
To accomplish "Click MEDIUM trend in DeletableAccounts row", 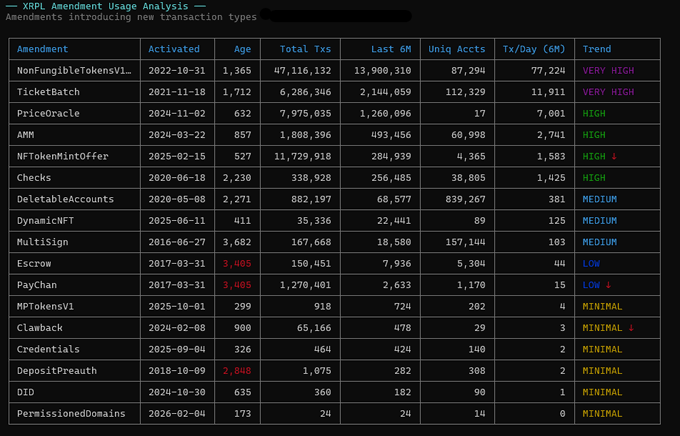I will click(599, 199).
